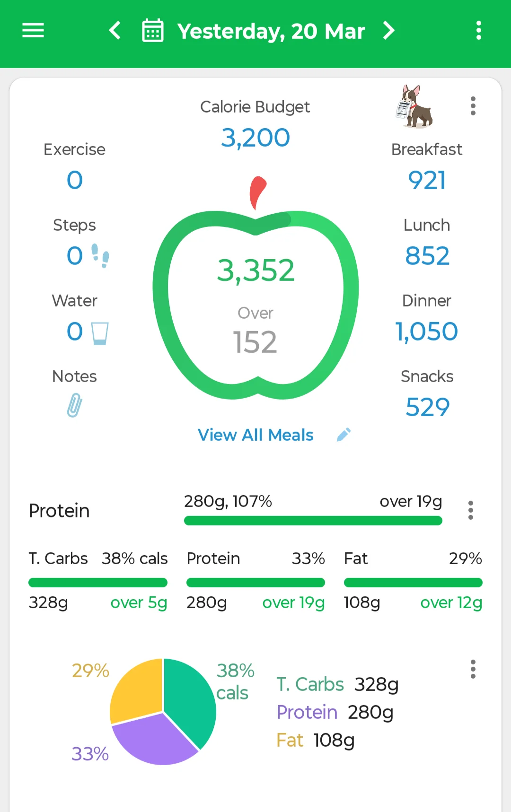Screen dimensions: 511x812
Task: Open Dinner calories 1,050
Action: 426,331
